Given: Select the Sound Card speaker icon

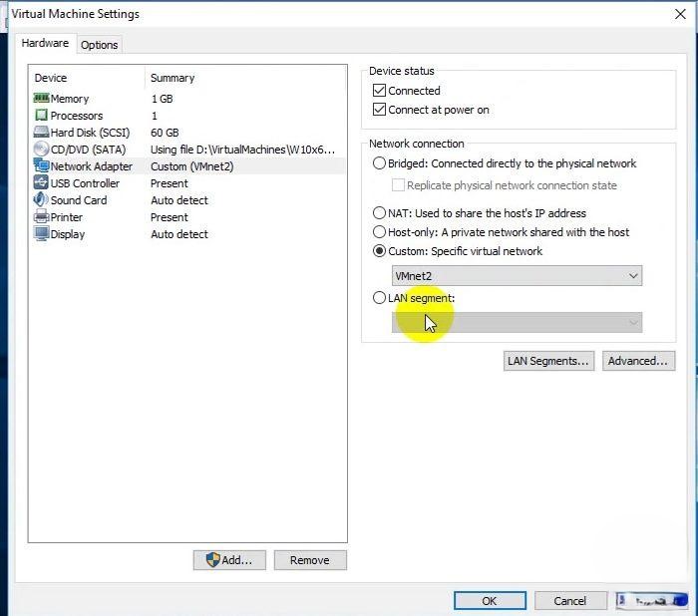Looking at the screenshot, I should coord(41,199).
